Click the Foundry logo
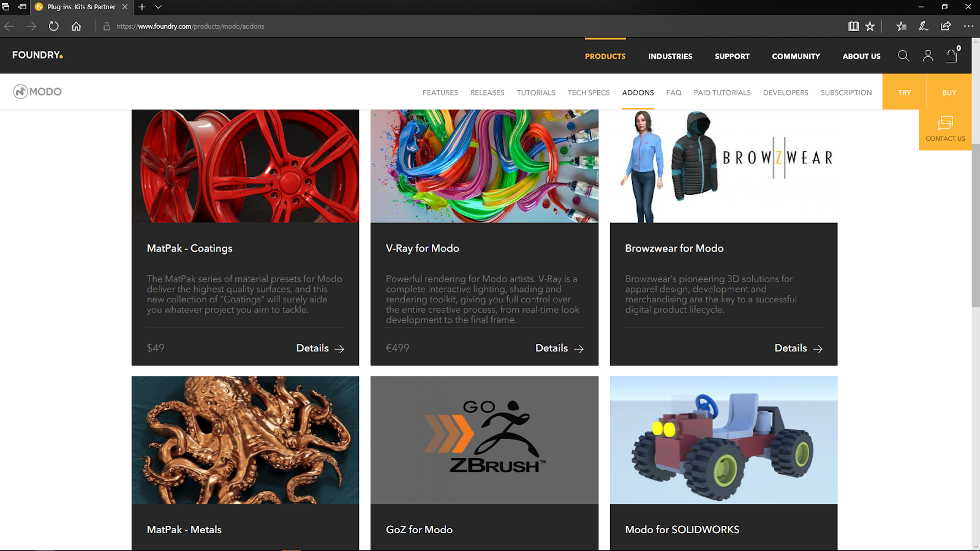980x551 pixels. [x=37, y=55]
